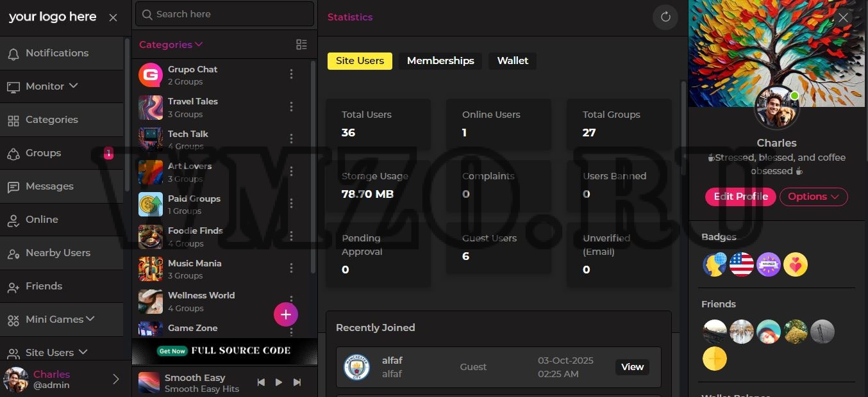The width and height of the screenshot is (868, 397).
Task: Go to previous track in player
Action: click(261, 382)
